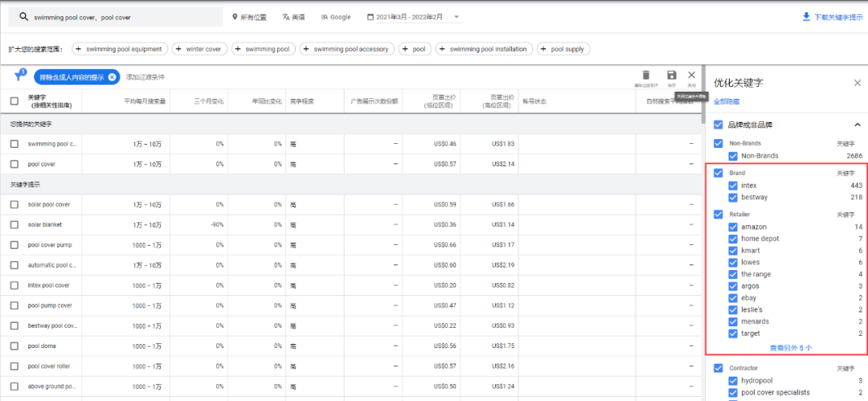Image resolution: width=868 pixels, height=401 pixels.
Task: Add swimming pool accessory suggestion chip
Action: pos(347,49)
